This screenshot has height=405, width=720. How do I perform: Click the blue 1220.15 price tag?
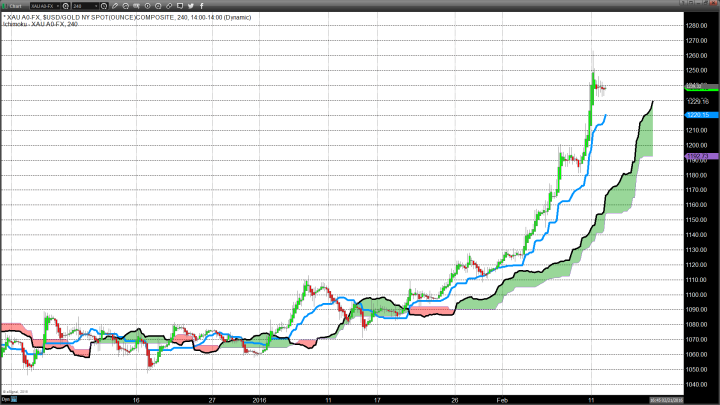point(696,115)
